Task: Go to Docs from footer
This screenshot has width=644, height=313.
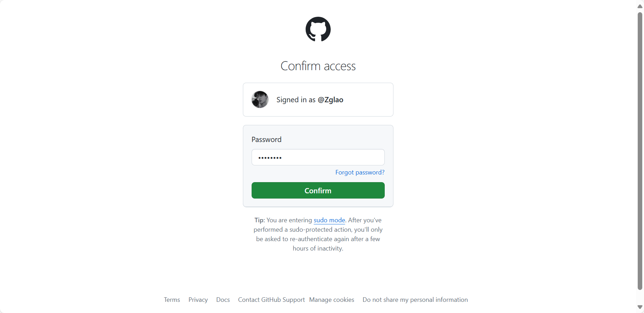Action: pos(223,300)
